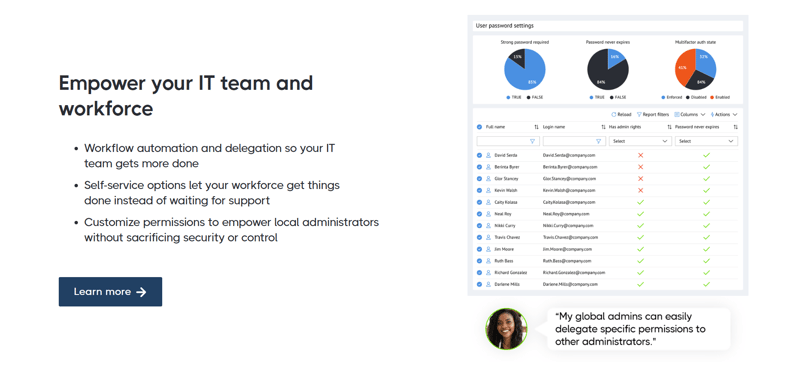Click the name Ruth Bass
800x372 pixels.
pos(504,261)
